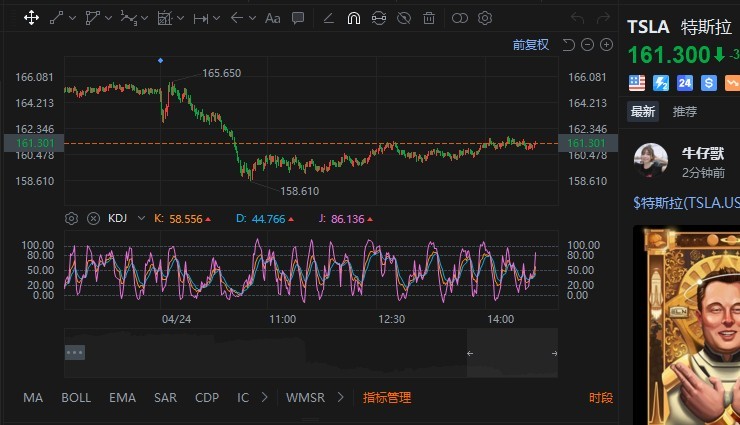Click the overlapping circles compare icon

coord(460,18)
